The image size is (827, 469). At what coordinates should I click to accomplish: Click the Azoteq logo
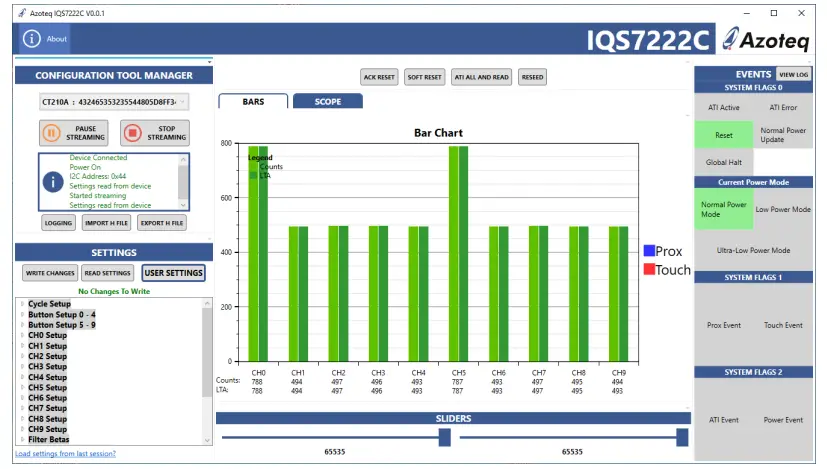click(766, 39)
